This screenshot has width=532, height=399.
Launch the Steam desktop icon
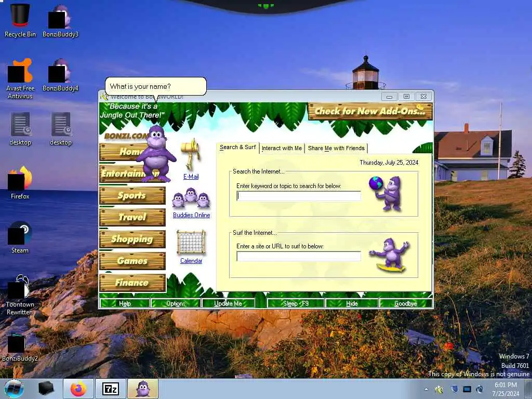pos(20,237)
